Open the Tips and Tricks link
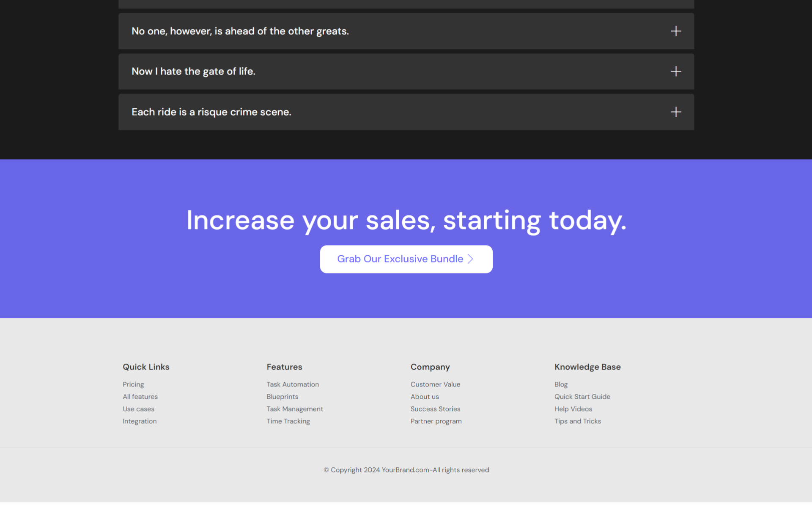Viewport: 812px width, 508px height. [577, 421]
